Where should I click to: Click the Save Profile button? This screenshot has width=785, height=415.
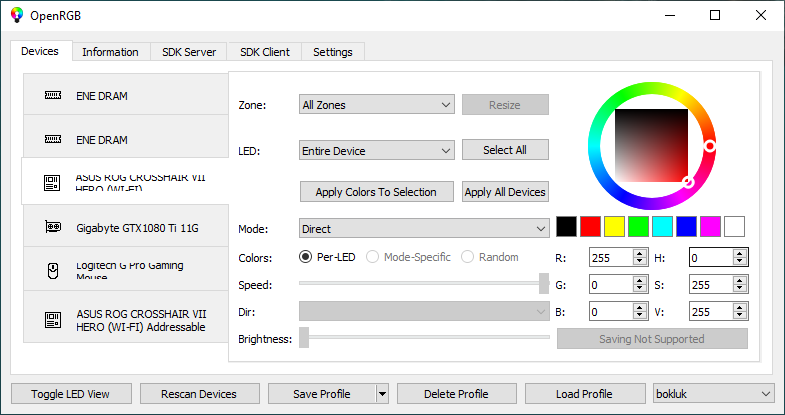(x=322, y=394)
